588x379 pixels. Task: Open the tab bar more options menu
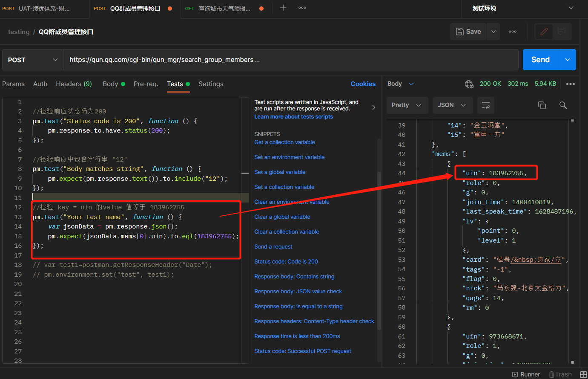tap(302, 8)
